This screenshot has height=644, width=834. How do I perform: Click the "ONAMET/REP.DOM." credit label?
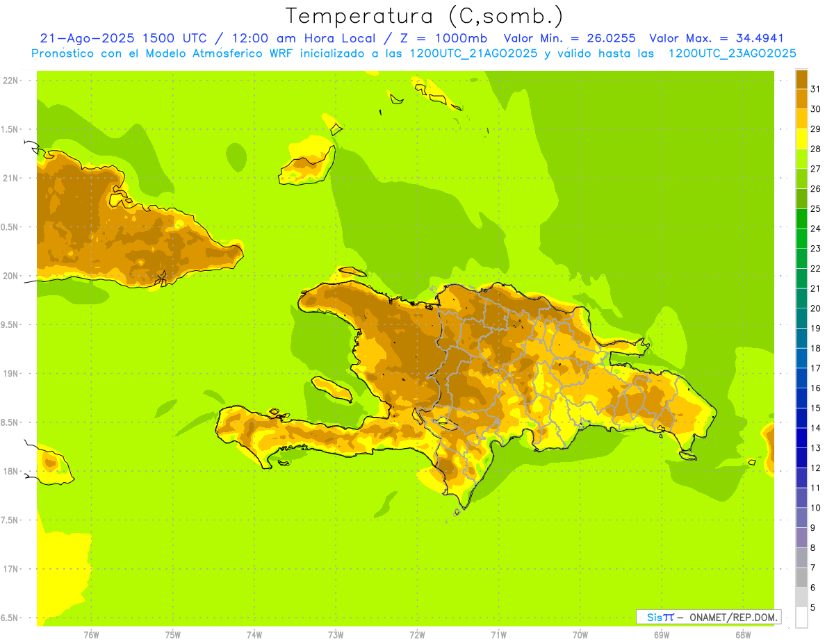coord(733,617)
